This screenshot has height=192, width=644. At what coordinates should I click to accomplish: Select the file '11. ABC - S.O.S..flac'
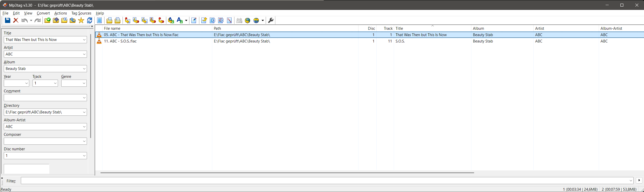(120, 41)
